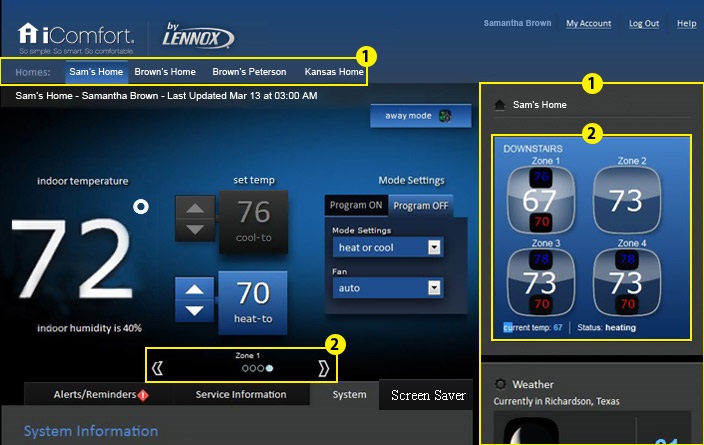Advance to next zone with right chevrons
Viewport: 704px width, 445px height.
coord(322,368)
